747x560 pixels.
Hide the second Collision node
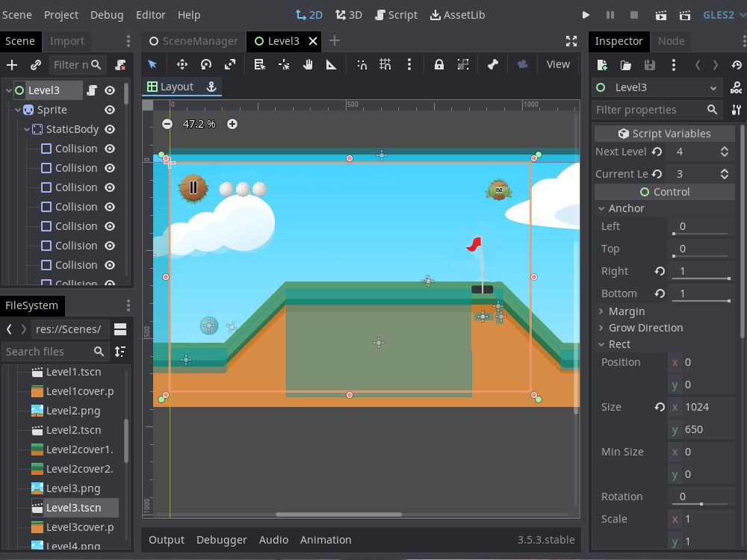(x=110, y=168)
